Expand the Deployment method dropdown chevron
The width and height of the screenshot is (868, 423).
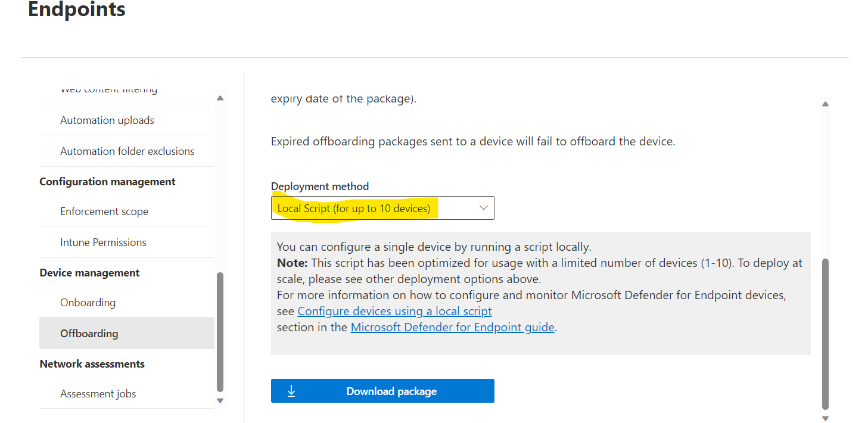tap(484, 208)
